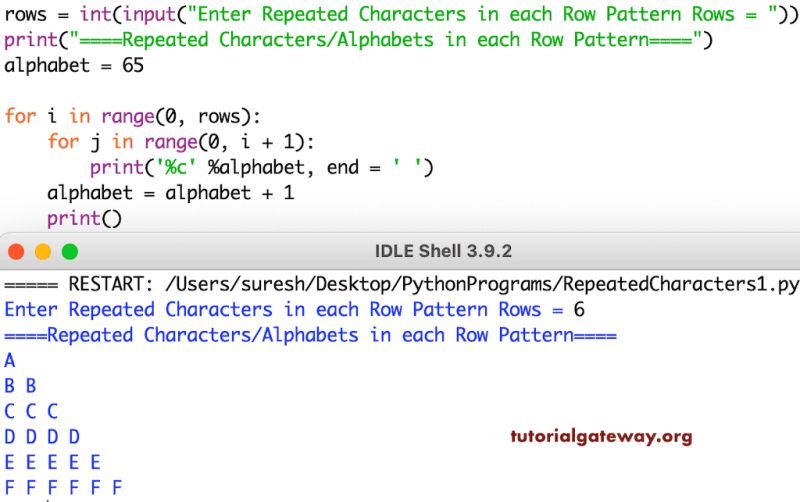The width and height of the screenshot is (800, 502).
Task: Click the output row 'F F F F F F'
Action: pos(63,487)
